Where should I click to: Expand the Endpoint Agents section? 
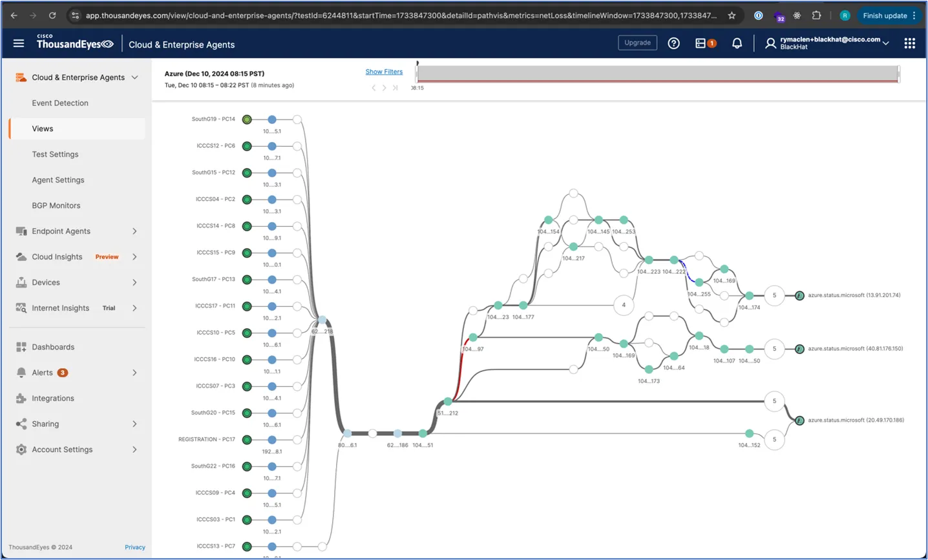pos(134,231)
